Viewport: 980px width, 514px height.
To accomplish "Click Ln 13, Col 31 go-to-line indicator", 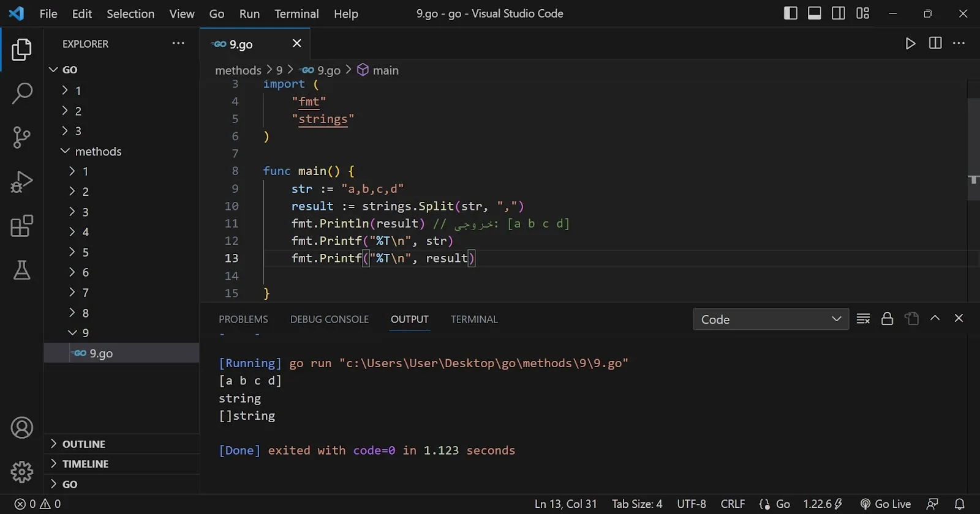I will pyautogui.click(x=565, y=504).
